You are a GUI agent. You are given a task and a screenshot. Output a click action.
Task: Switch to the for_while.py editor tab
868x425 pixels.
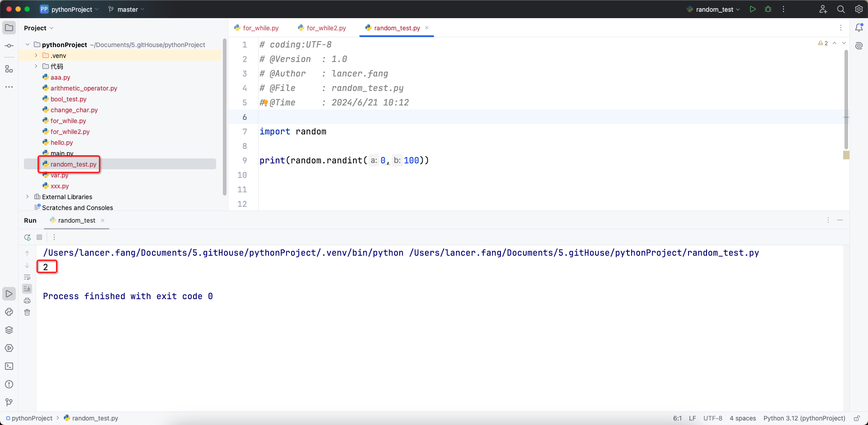point(260,28)
